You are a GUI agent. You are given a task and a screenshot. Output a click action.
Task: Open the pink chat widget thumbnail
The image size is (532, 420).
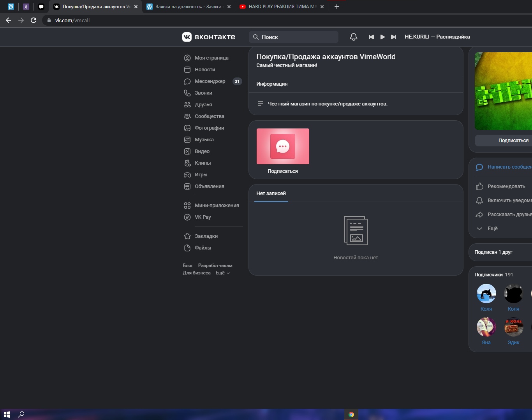(x=283, y=146)
